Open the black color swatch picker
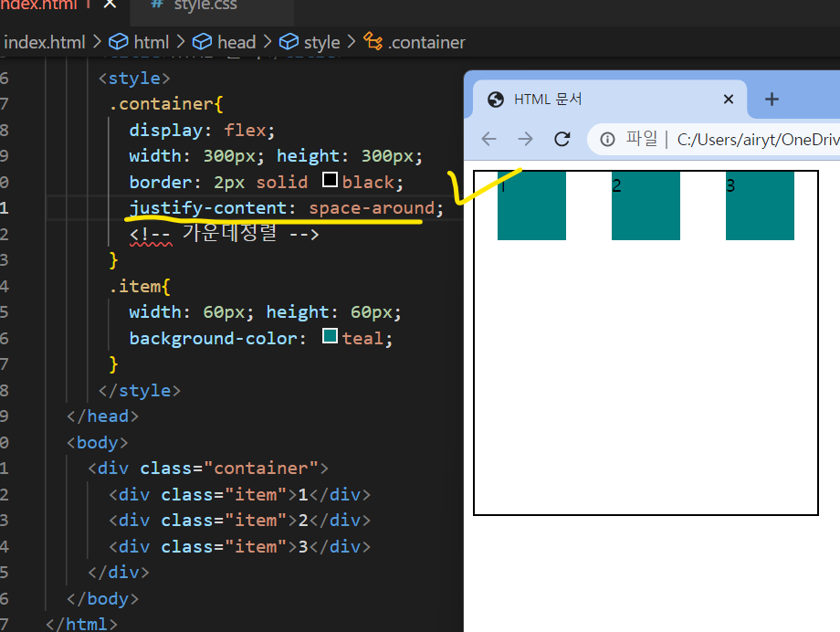This screenshot has width=840, height=632. click(x=330, y=180)
